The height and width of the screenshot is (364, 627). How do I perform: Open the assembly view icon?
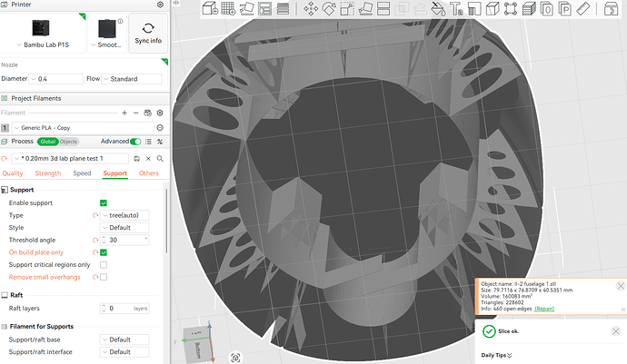pyautogui.click(x=611, y=8)
